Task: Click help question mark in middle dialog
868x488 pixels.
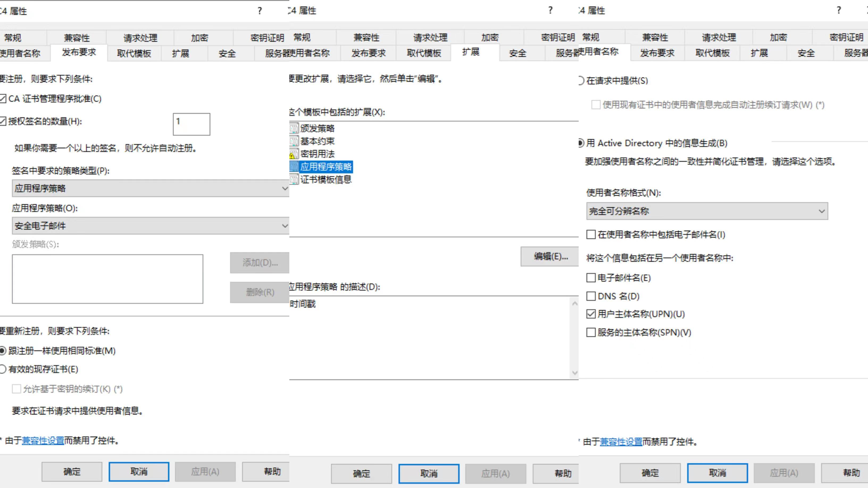Action: (x=550, y=10)
